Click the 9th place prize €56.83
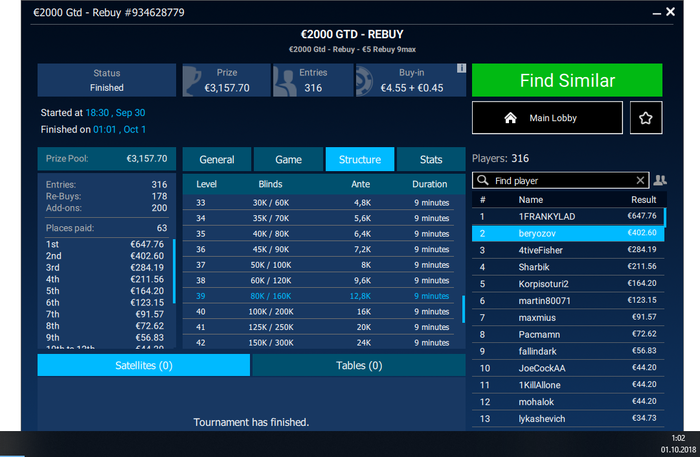The image size is (700, 457). point(150,337)
